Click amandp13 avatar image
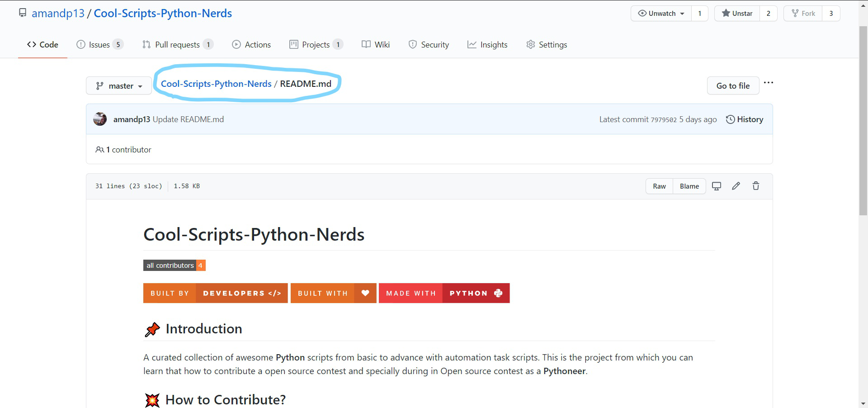Screen dimensions: 868x408 [100, 119]
